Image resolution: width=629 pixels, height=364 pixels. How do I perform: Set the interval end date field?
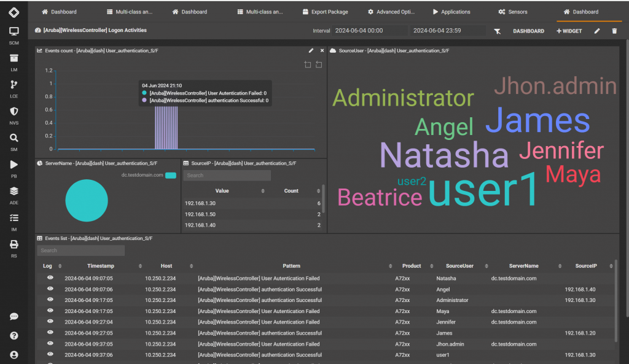[448, 31]
